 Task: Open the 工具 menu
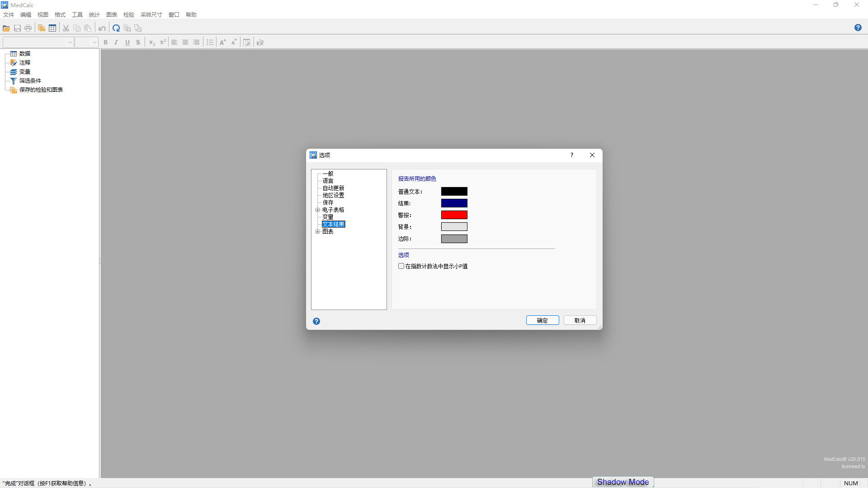[x=77, y=14]
